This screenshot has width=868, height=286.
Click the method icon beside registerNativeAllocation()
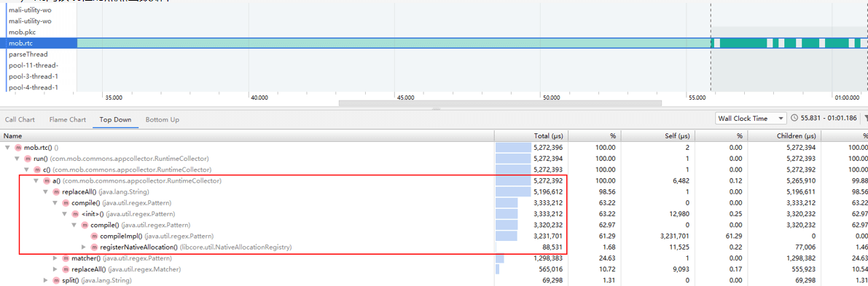93,247
